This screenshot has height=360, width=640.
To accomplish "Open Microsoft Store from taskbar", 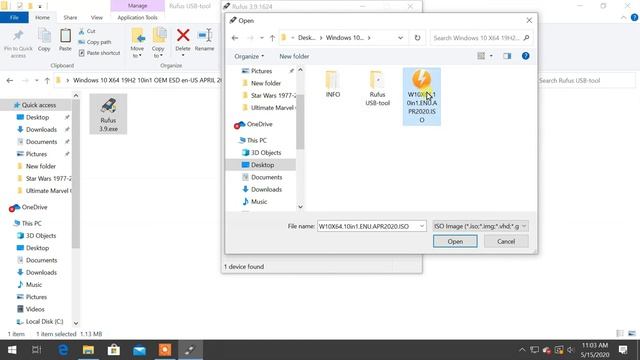I will [114, 350].
